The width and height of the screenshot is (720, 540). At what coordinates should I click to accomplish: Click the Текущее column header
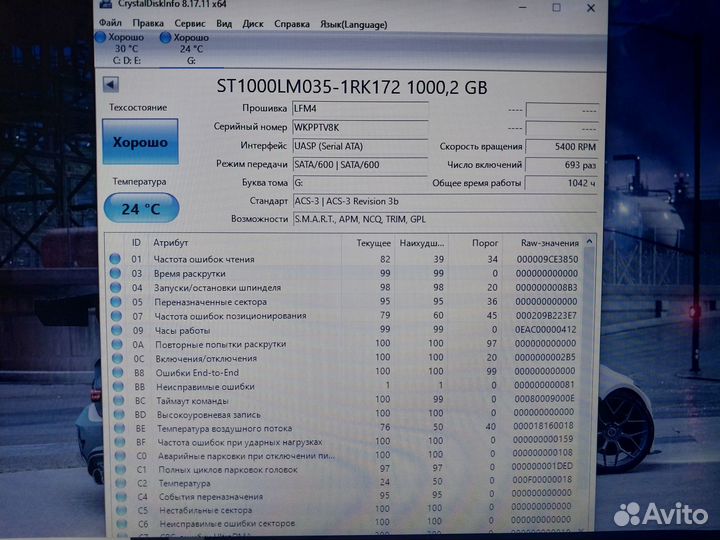pyautogui.click(x=373, y=243)
